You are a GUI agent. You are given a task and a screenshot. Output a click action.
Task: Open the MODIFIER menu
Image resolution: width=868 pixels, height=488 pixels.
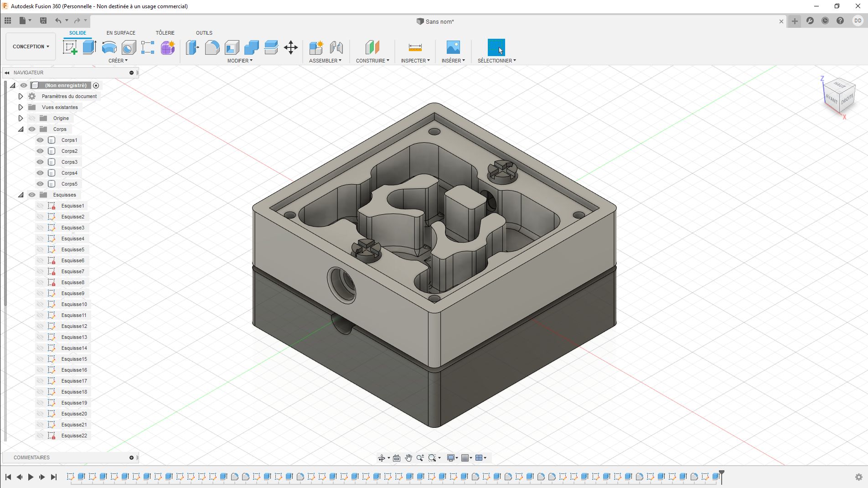pyautogui.click(x=240, y=61)
